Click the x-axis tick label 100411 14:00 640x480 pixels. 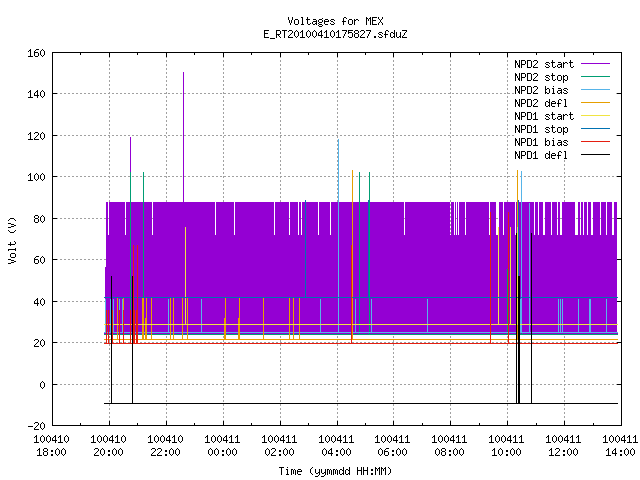click(x=620, y=446)
